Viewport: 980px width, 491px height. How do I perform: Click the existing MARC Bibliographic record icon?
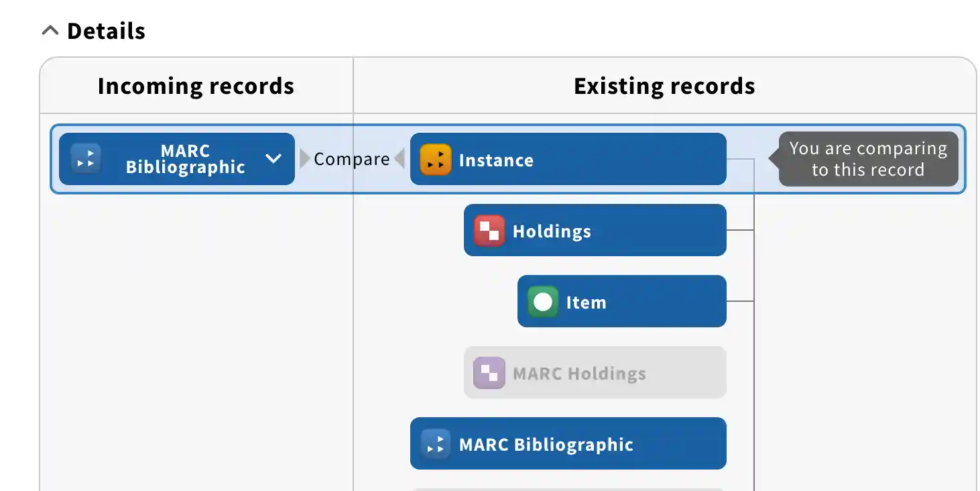point(435,444)
